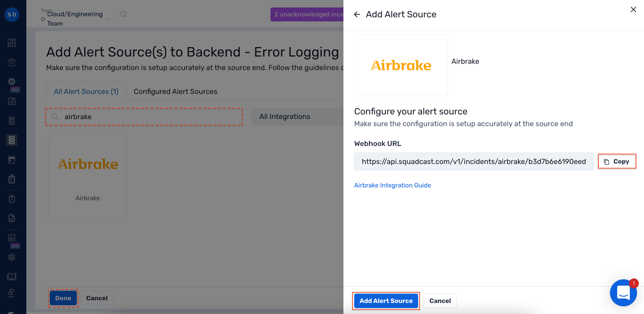Open the documentation book icon in sidebar
Screen dimensions: 644x314
pos(12,276)
